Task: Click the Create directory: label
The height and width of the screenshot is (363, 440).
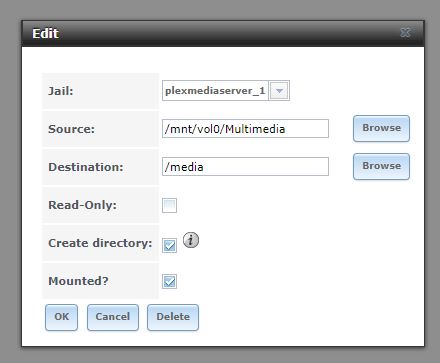Action: (x=100, y=243)
